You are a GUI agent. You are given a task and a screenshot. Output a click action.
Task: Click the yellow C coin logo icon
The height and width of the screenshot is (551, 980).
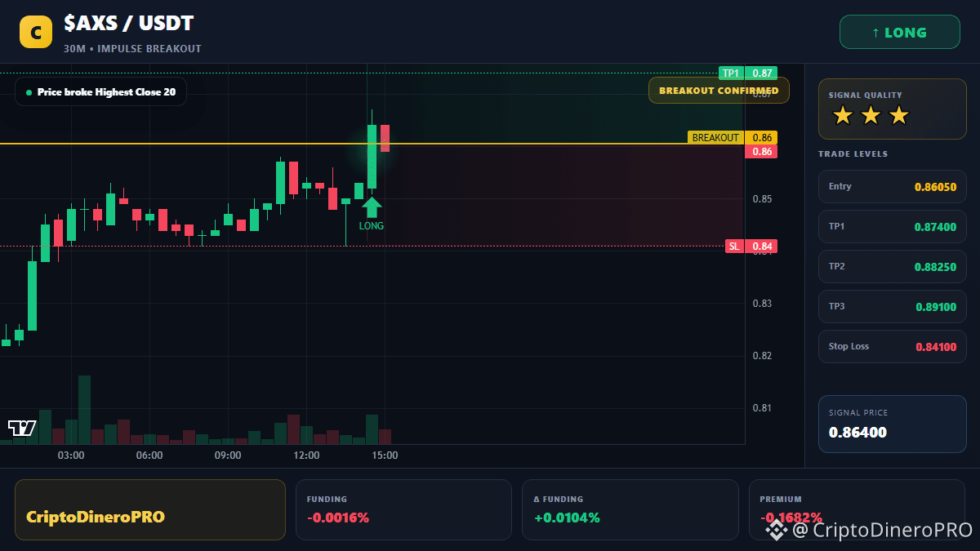click(x=35, y=33)
